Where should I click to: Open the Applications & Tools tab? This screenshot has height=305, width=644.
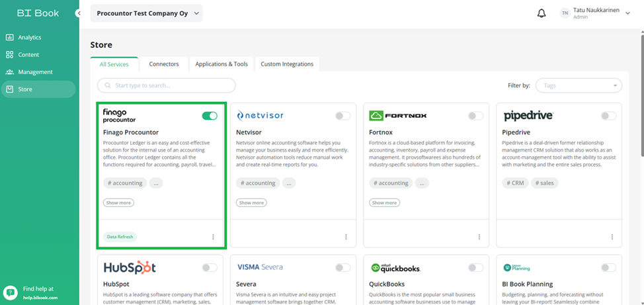[221, 64]
